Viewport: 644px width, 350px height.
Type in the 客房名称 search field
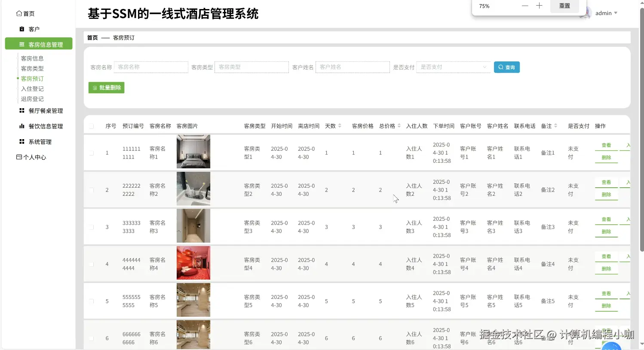coord(150,67)
